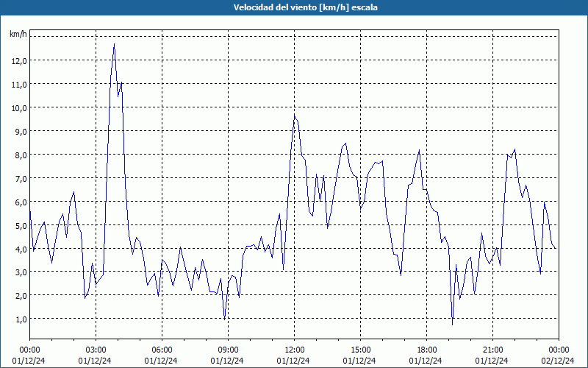Click the km/h unit label on the y-axis
This screenshot has height=368, width=588.
[18, 34]
